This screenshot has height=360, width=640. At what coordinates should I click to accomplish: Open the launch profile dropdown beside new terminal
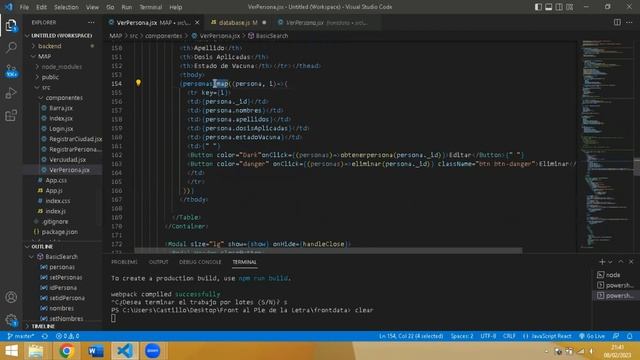610,262
